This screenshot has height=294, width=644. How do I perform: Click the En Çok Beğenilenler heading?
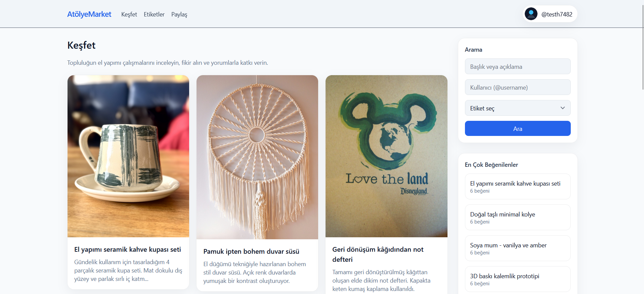(x=491, y=165)
